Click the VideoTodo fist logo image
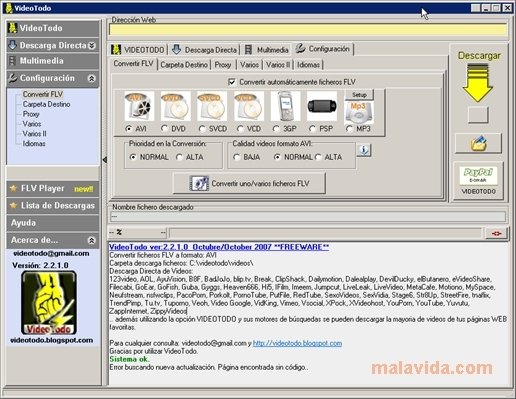Screen dimensions: 516x399 49,303
